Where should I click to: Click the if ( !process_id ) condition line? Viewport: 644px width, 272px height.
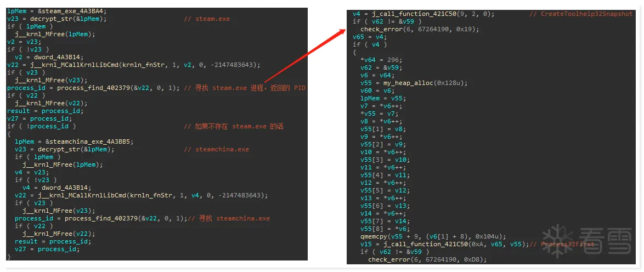[42, 126]
